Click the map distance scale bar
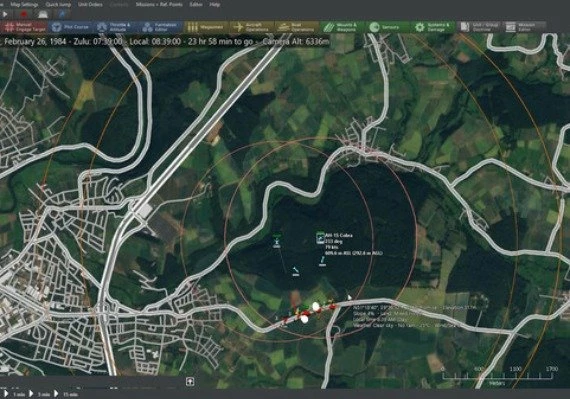 (x=499, y=375)
